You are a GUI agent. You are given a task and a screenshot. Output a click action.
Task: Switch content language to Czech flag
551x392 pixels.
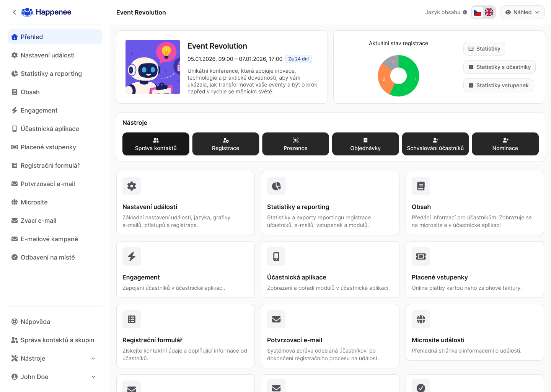click(x=478, y=12)
